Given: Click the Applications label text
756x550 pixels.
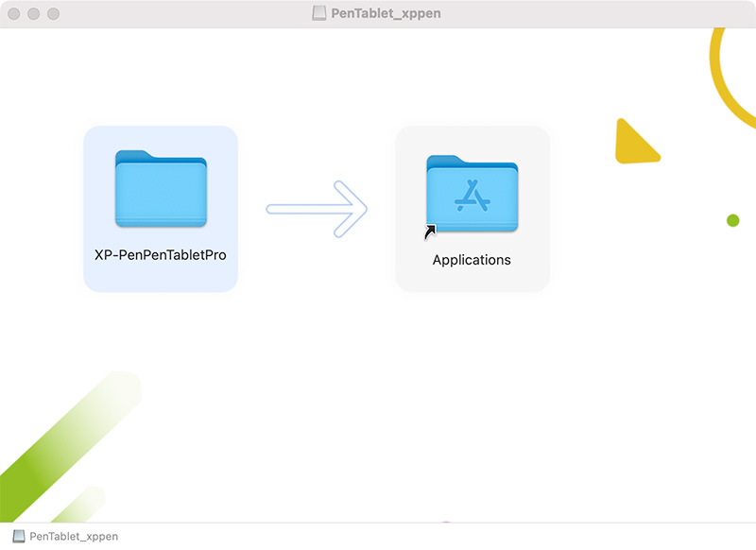Looking at the screenshot, I should pos(472,260).
